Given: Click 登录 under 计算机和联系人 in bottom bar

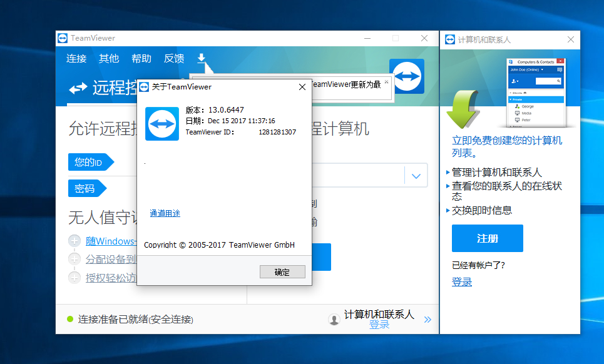Looking at the screenshot, I should tap(379, 325).
